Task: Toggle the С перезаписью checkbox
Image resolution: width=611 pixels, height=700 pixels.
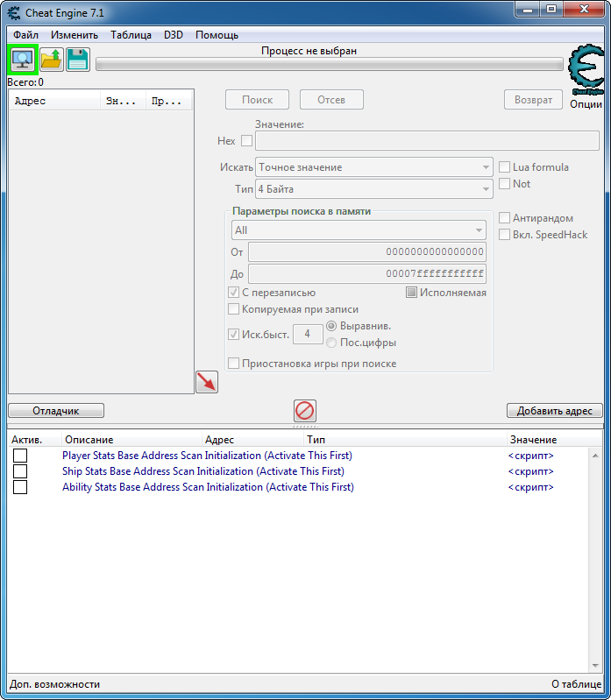Action: pos(233,293)
